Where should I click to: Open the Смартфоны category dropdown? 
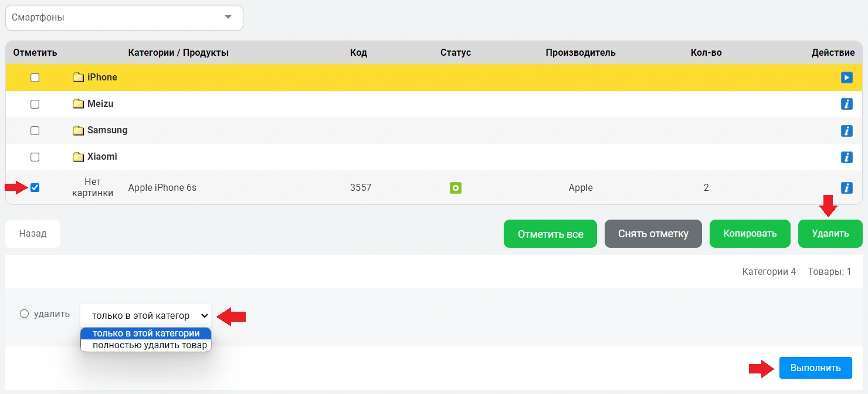(x=124, y=18)
